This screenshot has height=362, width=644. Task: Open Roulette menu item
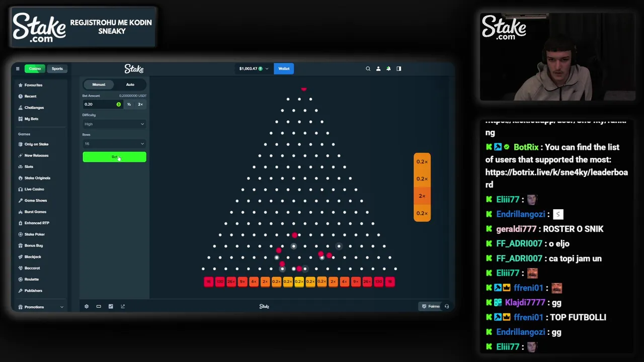32,279
